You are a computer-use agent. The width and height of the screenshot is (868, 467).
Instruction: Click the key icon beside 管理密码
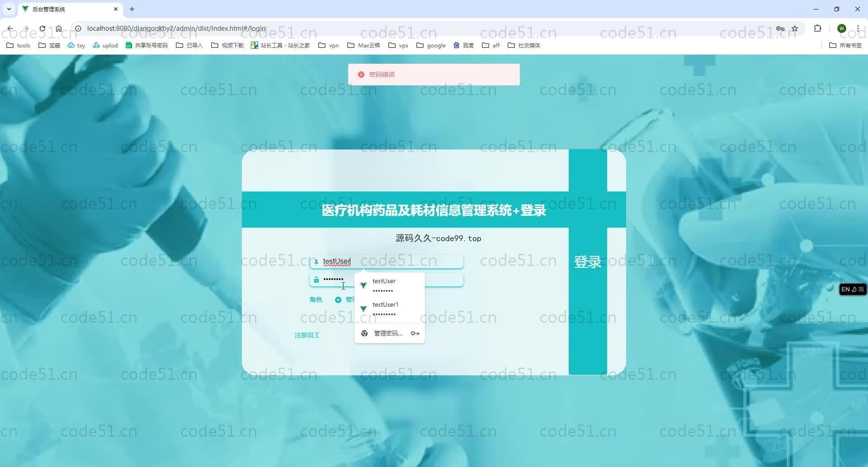pyautogui.click(x=415, y=333)
